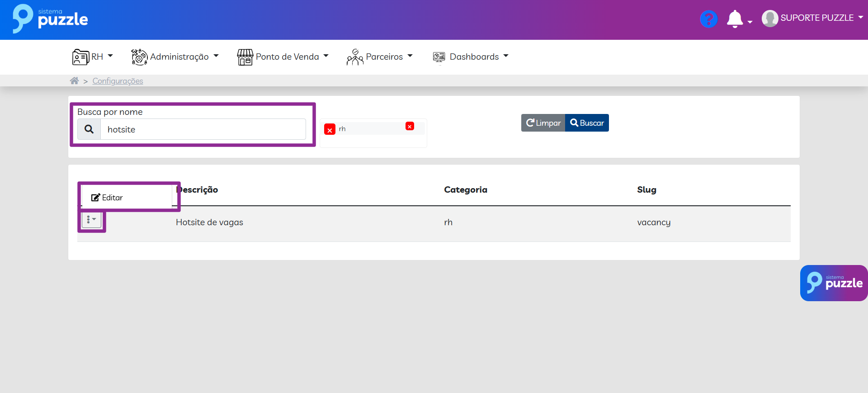The width and height of the screenshot is (868, 393).
Task: Open the notifications bell
Action: coord(735,19)
